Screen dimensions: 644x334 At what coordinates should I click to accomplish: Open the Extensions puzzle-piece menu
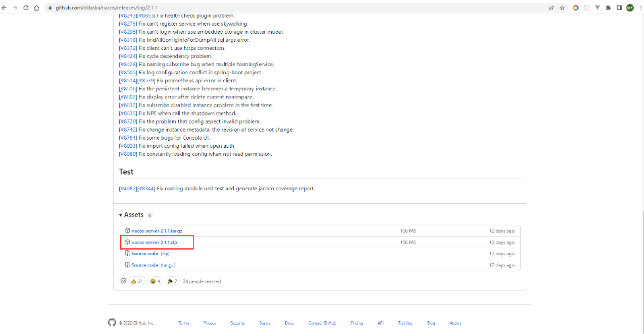point(608,8)
